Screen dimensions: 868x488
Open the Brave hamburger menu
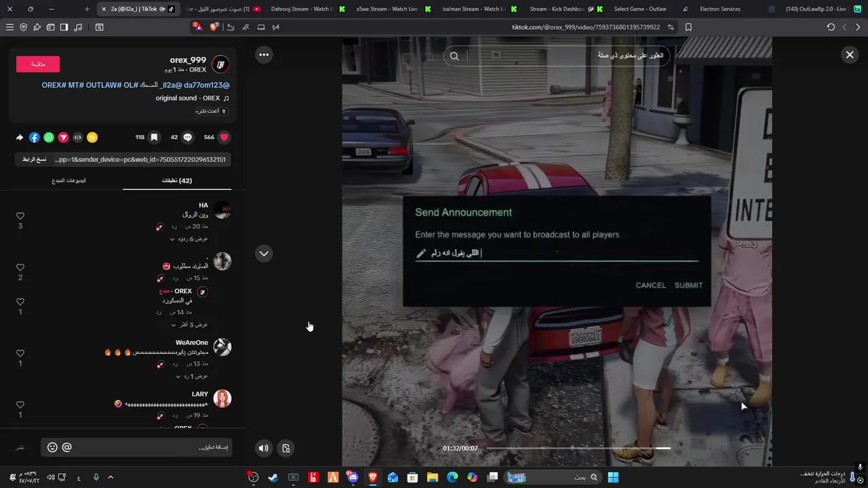coord(9,27)
